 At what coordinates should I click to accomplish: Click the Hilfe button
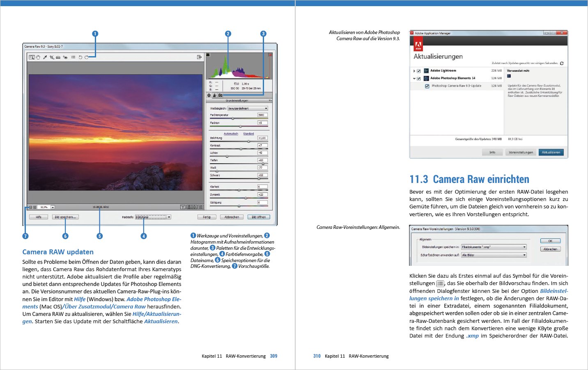(x=39, y=217)
